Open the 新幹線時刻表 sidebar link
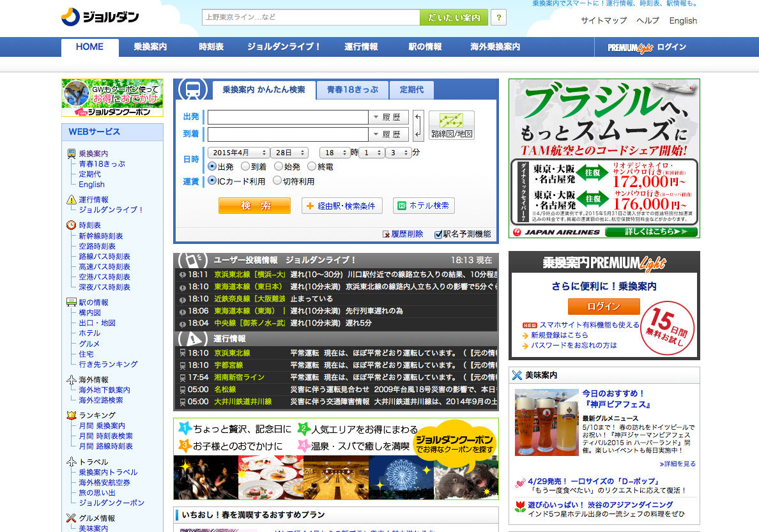This screenshot has height=532, width=759. [101, 236]
